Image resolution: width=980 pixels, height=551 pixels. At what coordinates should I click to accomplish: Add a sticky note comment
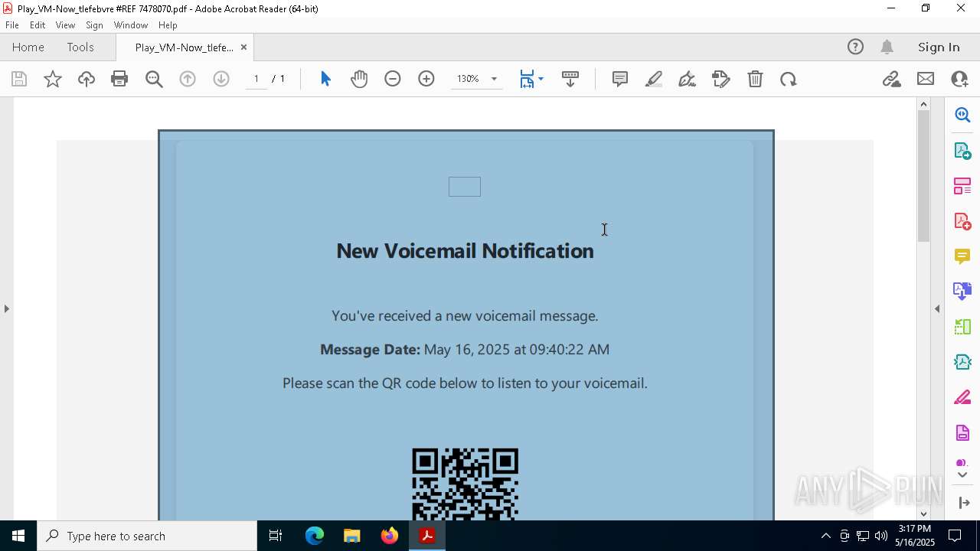[620, 79]
